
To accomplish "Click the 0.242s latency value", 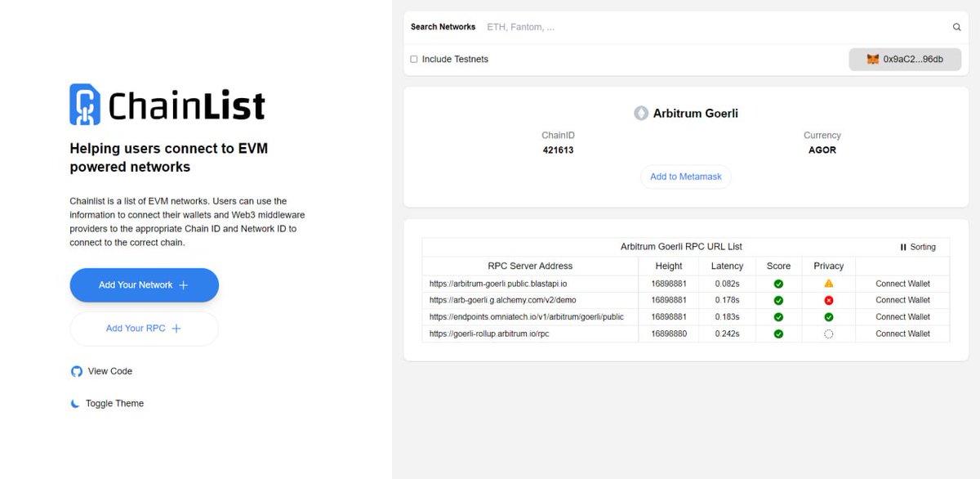I will [x=727, y=334].
